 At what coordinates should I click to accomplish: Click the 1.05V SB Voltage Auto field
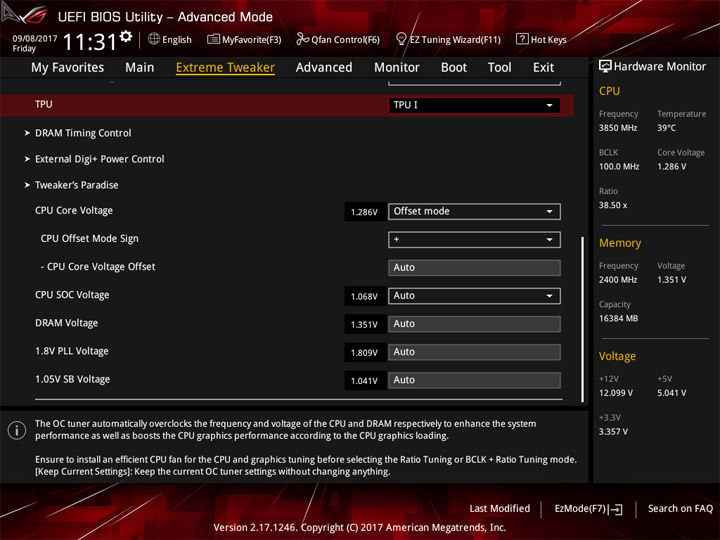[474, 380]
